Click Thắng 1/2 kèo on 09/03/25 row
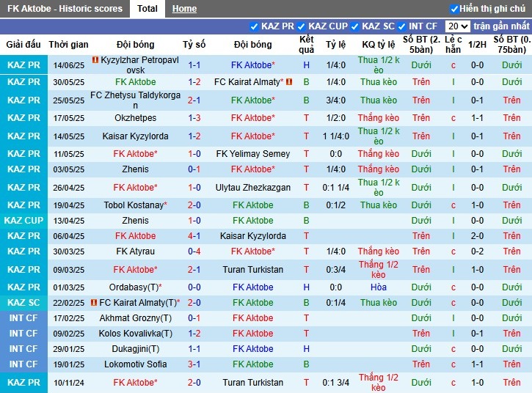 (379, 270)
